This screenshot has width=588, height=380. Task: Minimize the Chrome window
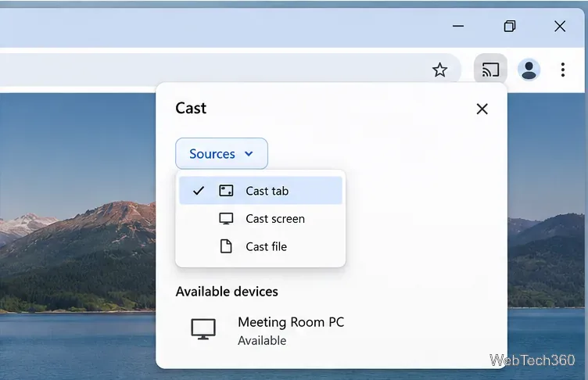click(x=458, y=27)
